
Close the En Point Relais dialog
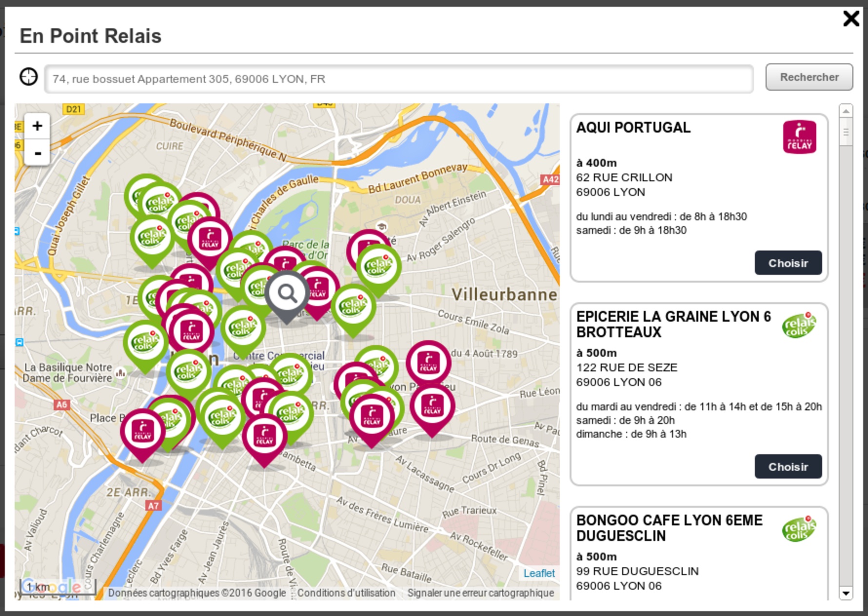(x=851, y=19)
